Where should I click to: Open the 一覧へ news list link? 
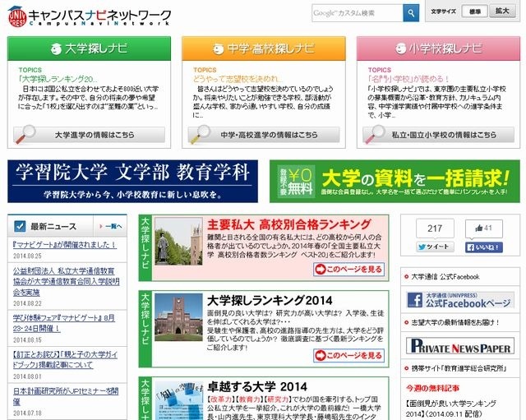coord(111,226)
